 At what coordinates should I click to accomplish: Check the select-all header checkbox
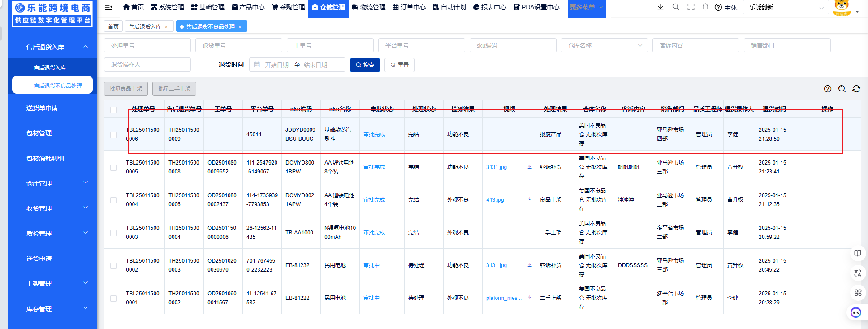point(113,109)
